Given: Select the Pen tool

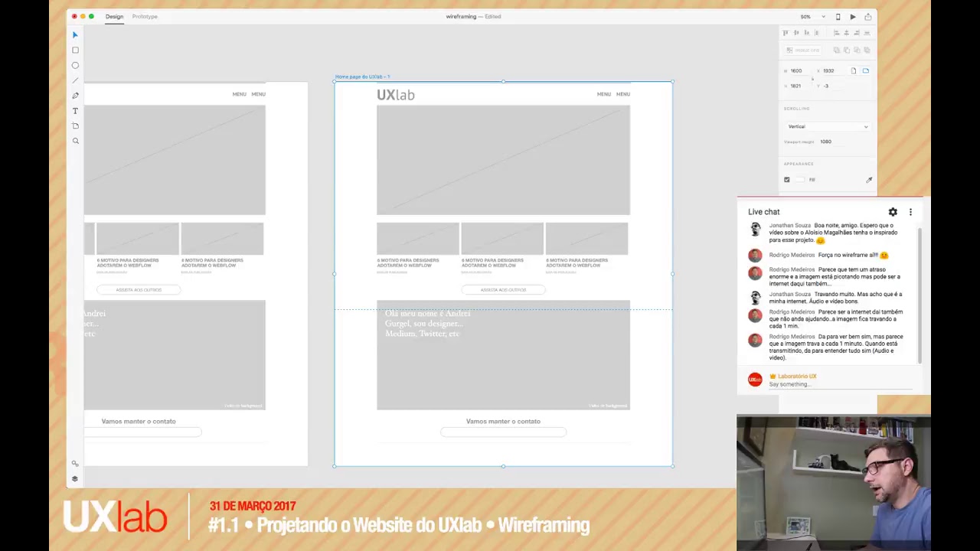Looking at the screenshot, I should click(75, 95).
